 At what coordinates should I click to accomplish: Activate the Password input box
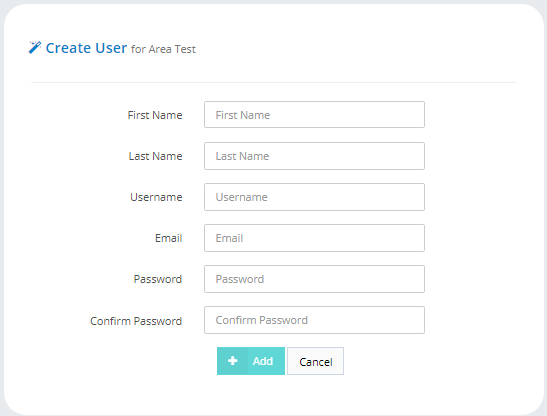(314, 279)
